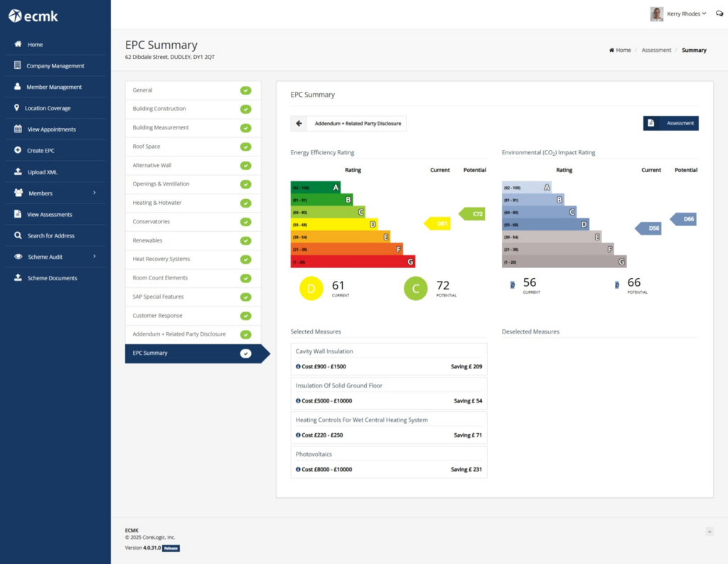Click the Search for Address magnifier icon
This screenshot has height=564, width=728.
[18, 235]
